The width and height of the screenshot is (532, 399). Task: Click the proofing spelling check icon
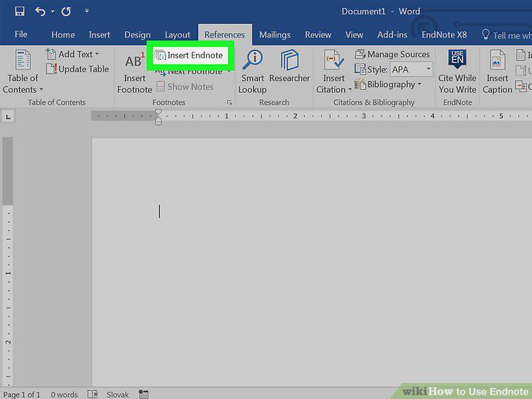[x=93, y=394]
